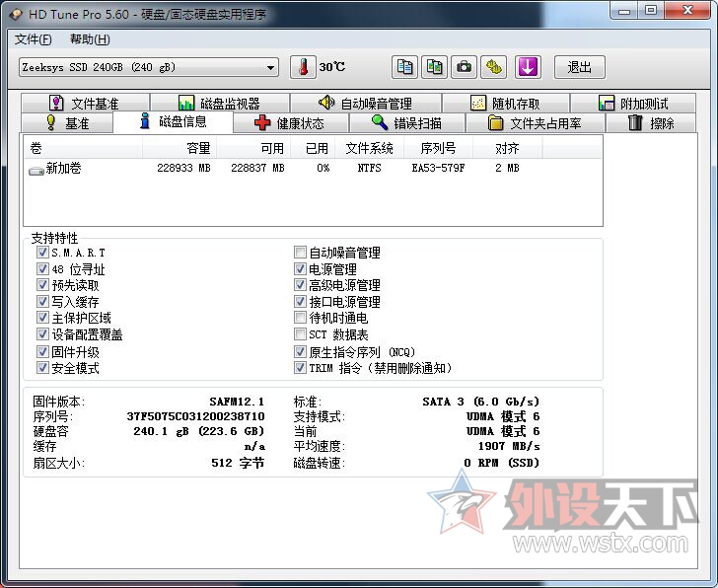Toggle the 电源管理 checkbox
This screenshot has width=718, height=588.
point(300,268)
